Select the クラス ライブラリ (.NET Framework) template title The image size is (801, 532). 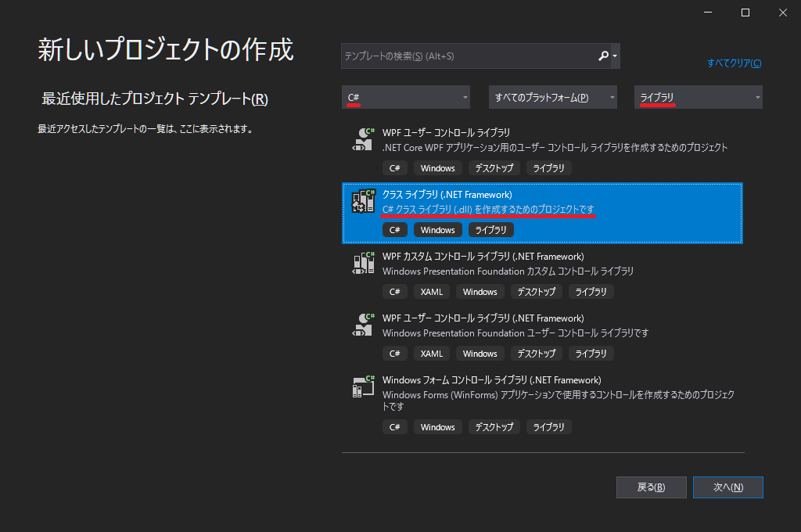point(447,194)
